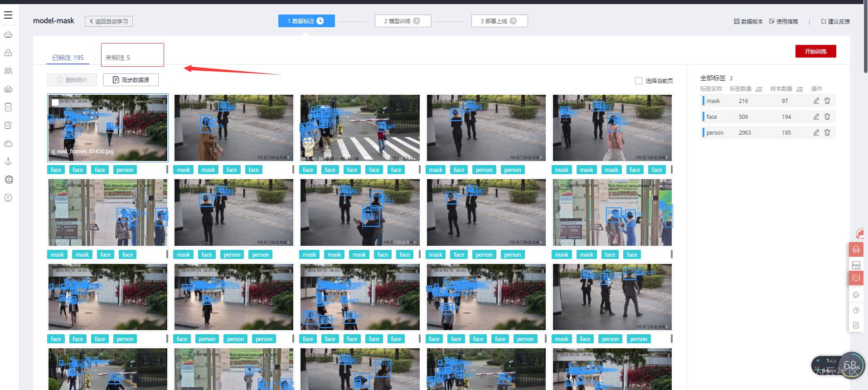This screenshot has height=390, width=868.
Task: Click the person label count 2063
Action: (x=745, y=133)
